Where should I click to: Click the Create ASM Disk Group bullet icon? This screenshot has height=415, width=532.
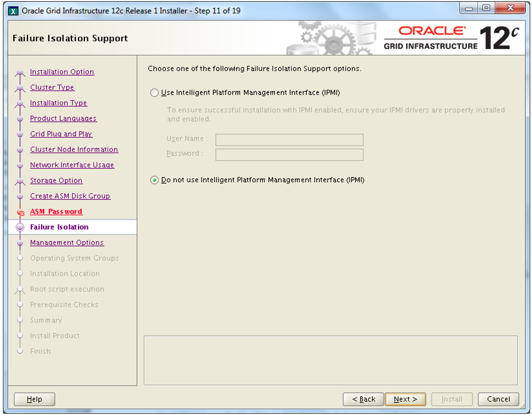click(20, 196)
